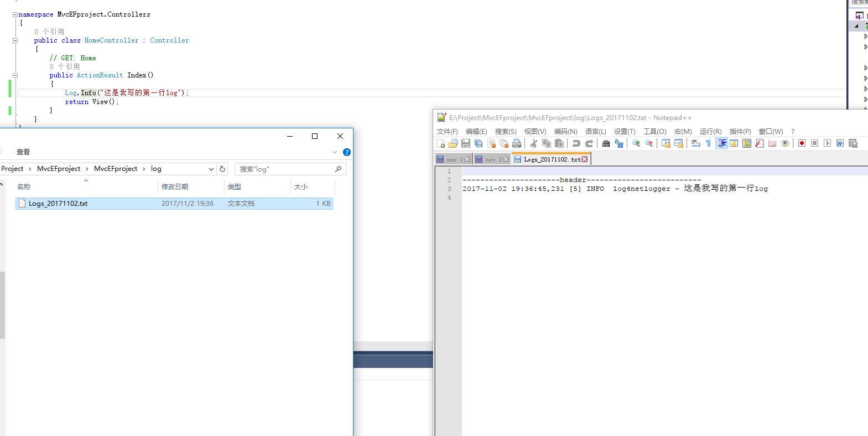The image size is (868, 436).
Task: Open 设置(T) menu in Notepad++
Action: [x=625, y=132]
